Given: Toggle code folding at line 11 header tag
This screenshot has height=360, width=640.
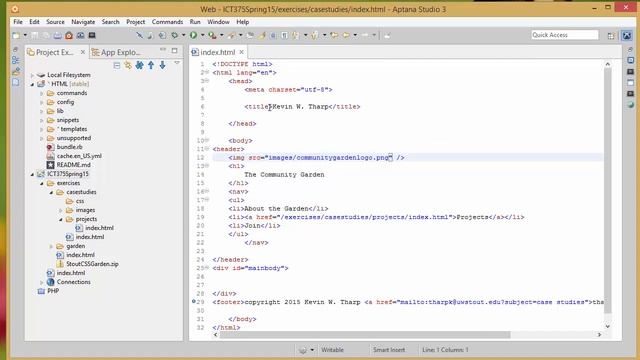Looking at the screenshot, I should [207, 149].
